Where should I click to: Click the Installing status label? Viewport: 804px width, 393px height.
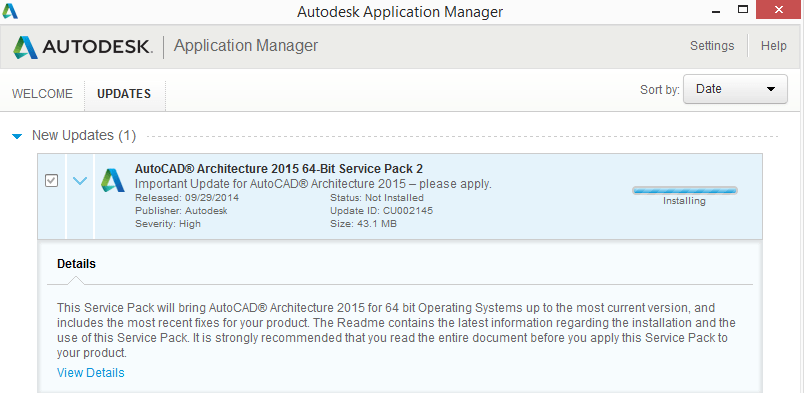tap(685, 201)
